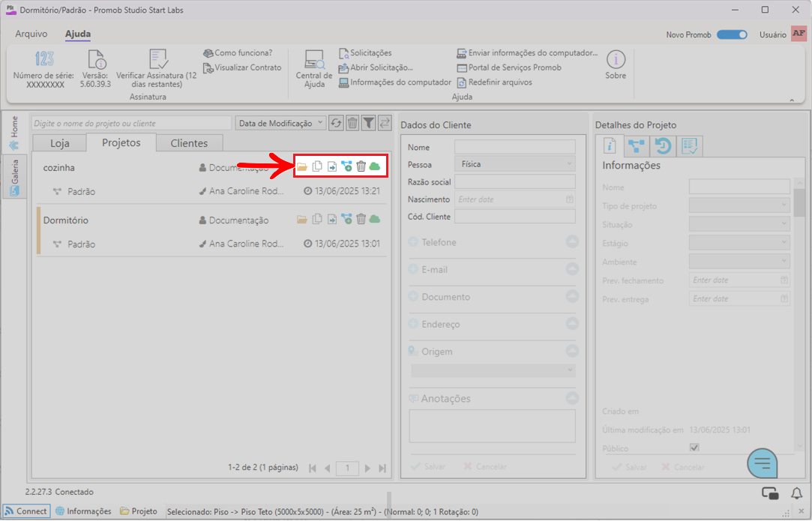
Task: Open the Ambiente dropdown
Action: 739,262
